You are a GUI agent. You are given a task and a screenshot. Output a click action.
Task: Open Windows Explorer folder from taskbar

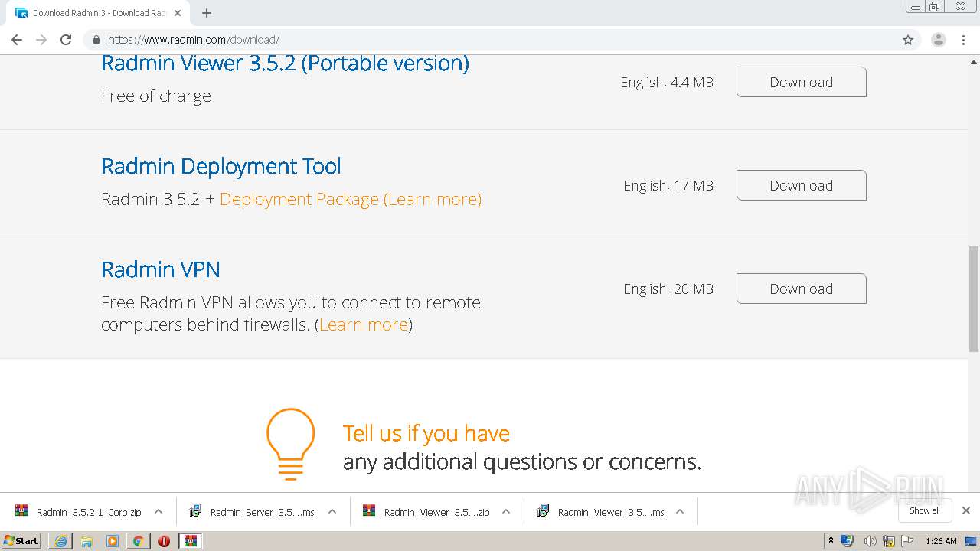pyautogui.click(x=87, y=541)
